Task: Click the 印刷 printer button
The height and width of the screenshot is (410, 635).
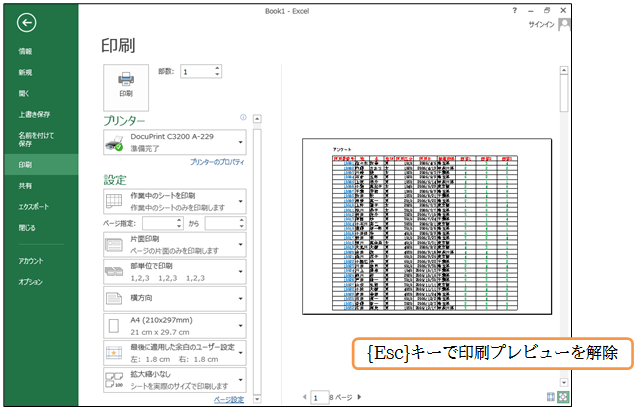Action: tap(126, 82)
